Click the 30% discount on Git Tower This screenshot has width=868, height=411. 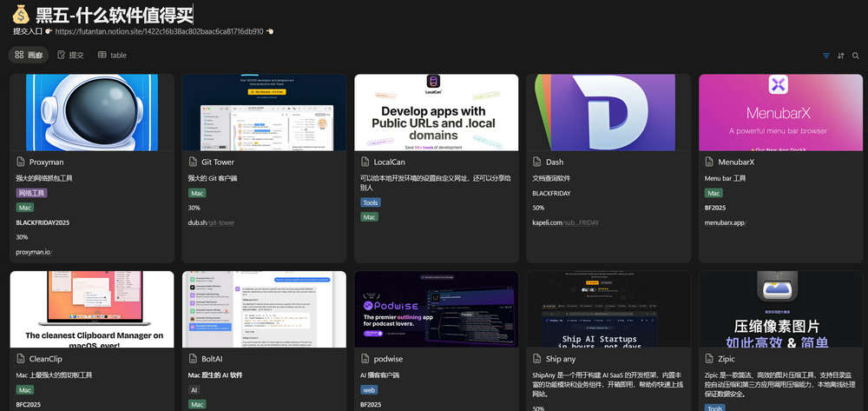click(194, 208)
